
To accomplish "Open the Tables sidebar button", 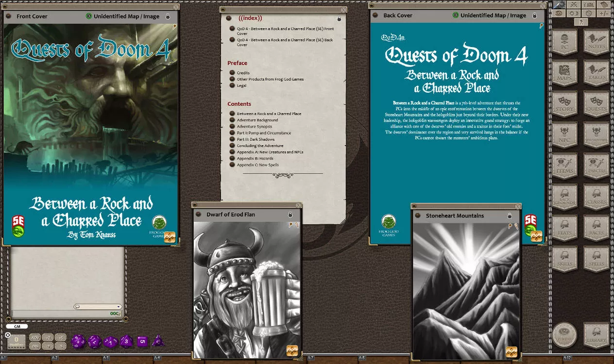I will coord(597,74).
